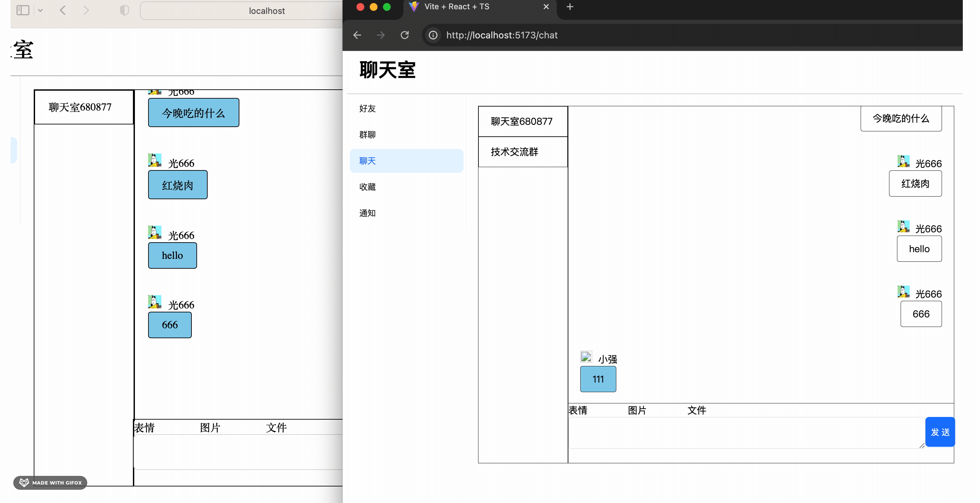Click site info icon beside the URL
Image resolution: width=980 pixels, height=503 pixels.
pyautogui.click(x=433, y=35)
